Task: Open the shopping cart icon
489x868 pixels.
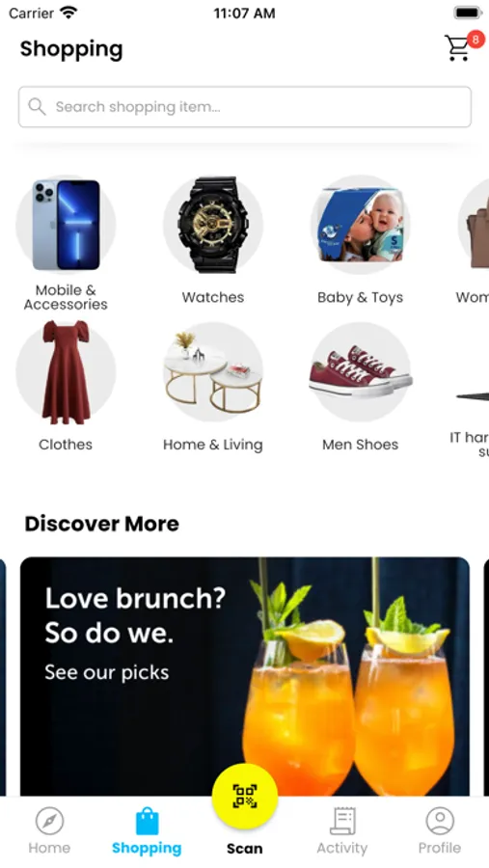Action: tap(458, 48)
